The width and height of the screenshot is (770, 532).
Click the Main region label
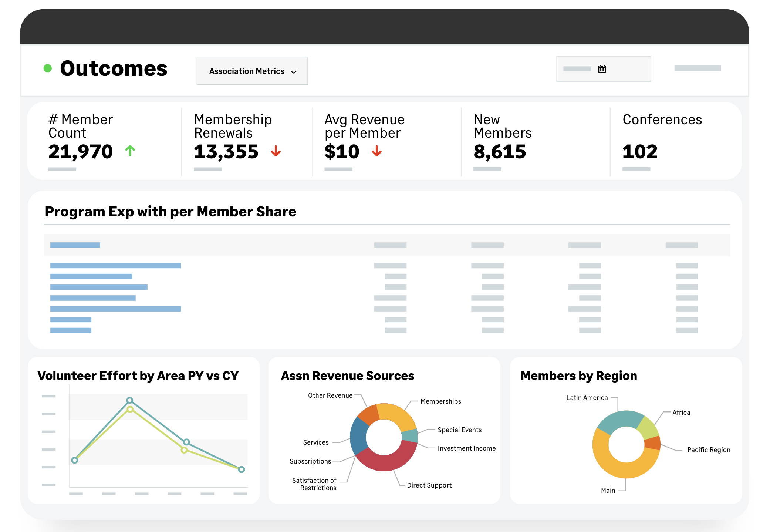(x=608, y=491)
